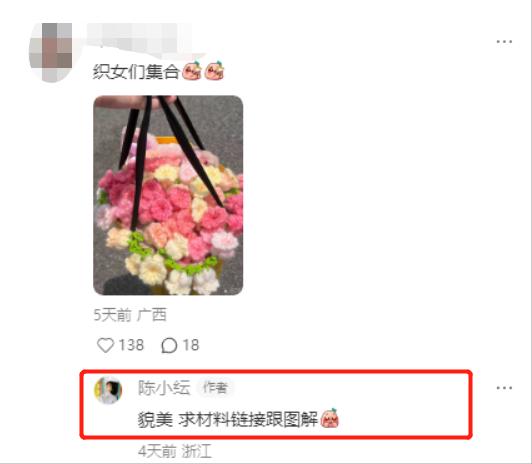Open the three-dot menu for the top comment

(504, 42)
